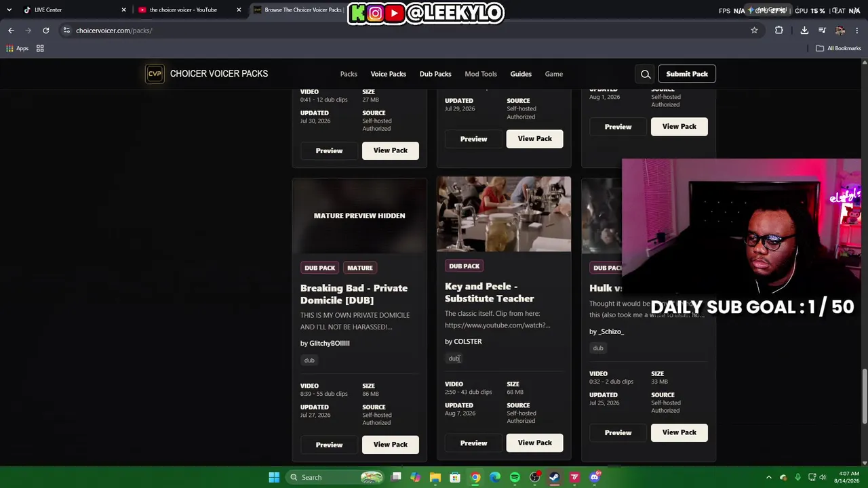Preview the pack updated Aug 1, 2026
Screen dimensions: 868x488
coord(618,127)
